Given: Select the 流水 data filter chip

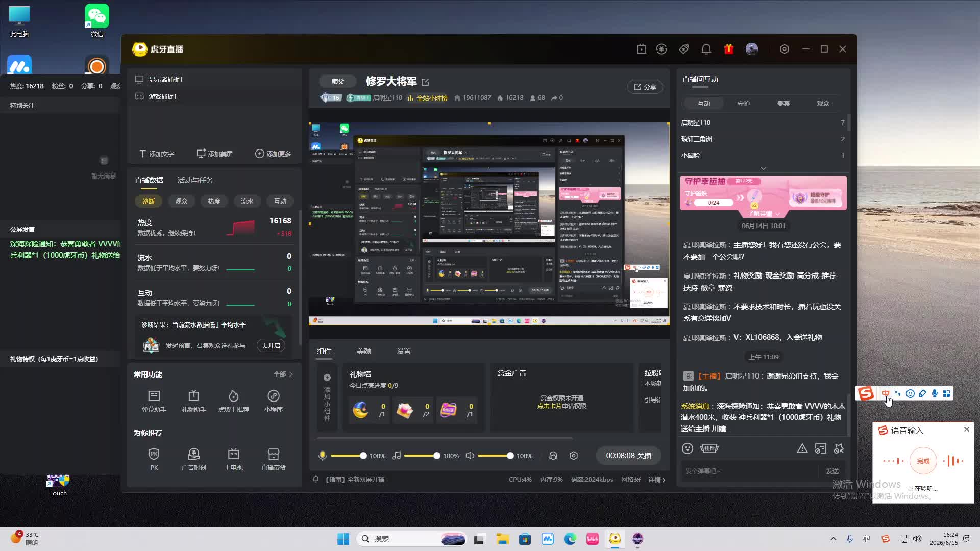Looking at the screenshot, I should pyautogui.click(x=247, y=201).
